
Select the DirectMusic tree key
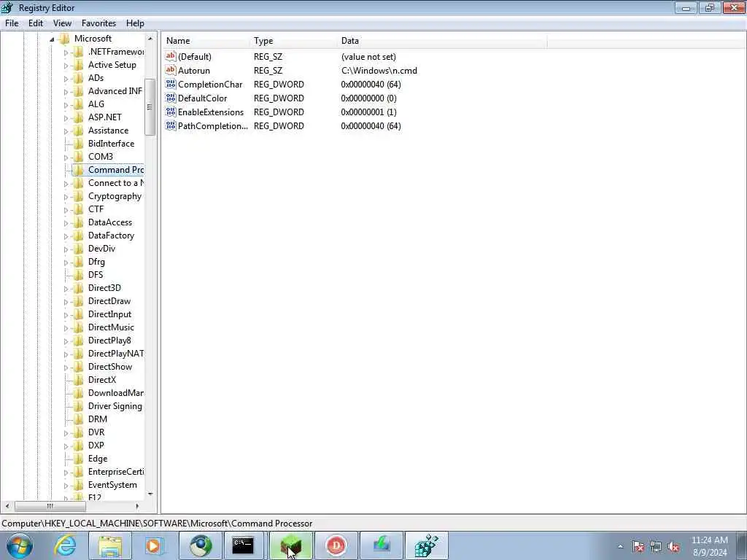pos(111,327)
